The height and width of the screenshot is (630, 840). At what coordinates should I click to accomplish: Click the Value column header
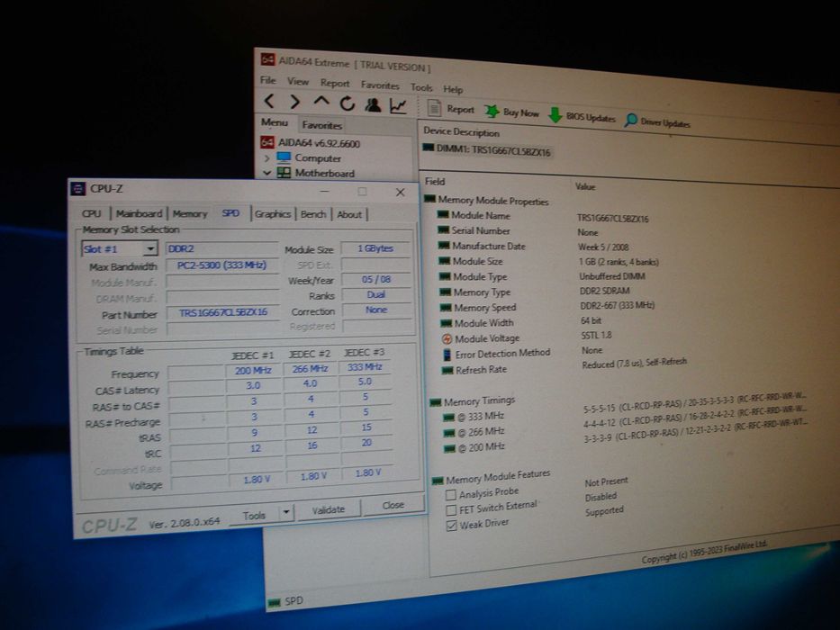point(585,186)
